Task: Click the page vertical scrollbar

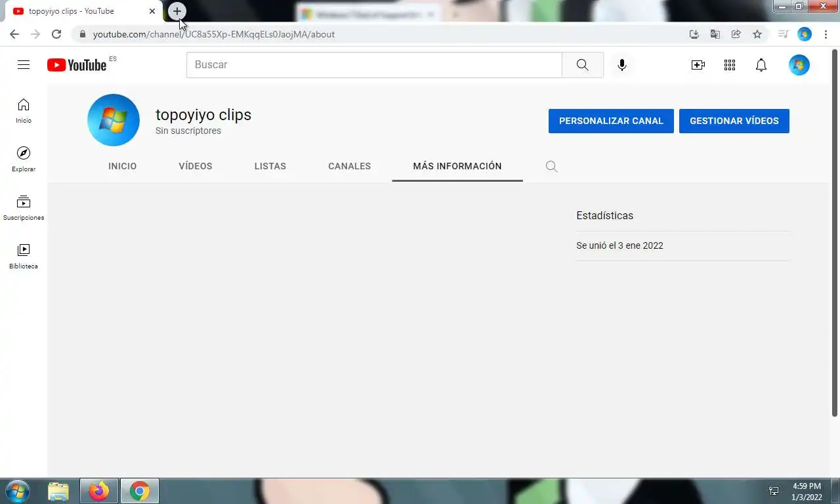Action: (x=835, y=233)
